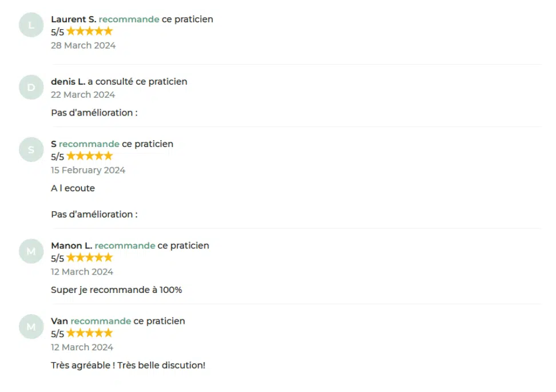Click Laurent S. avatar circle with L

pos(31,25)
